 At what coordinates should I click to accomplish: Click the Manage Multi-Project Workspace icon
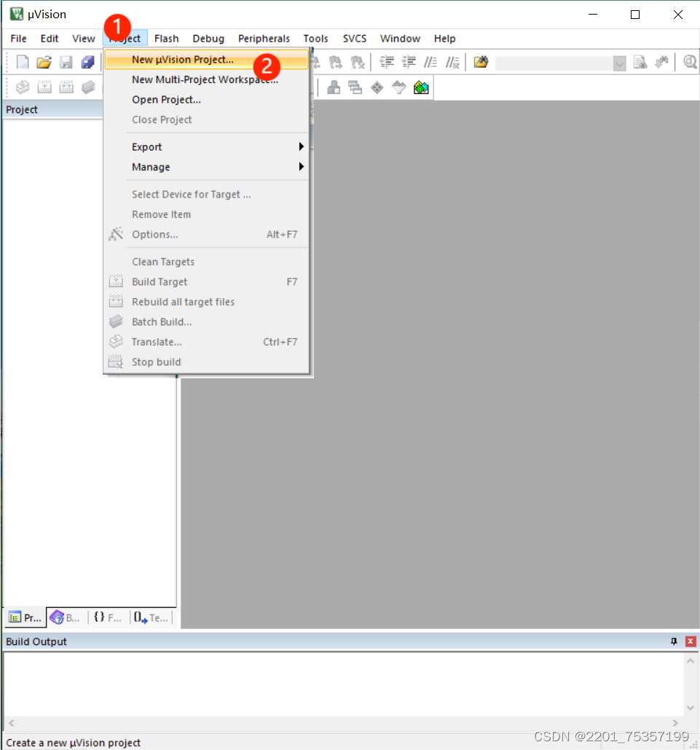[x=355, y=87]
